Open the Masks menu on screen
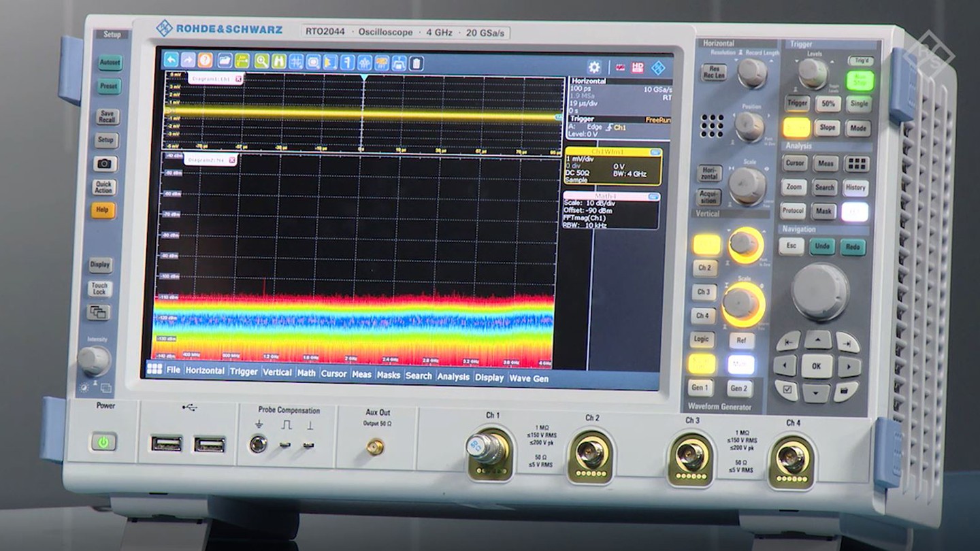This screenshot has height=551, width=980. [389, 375]
